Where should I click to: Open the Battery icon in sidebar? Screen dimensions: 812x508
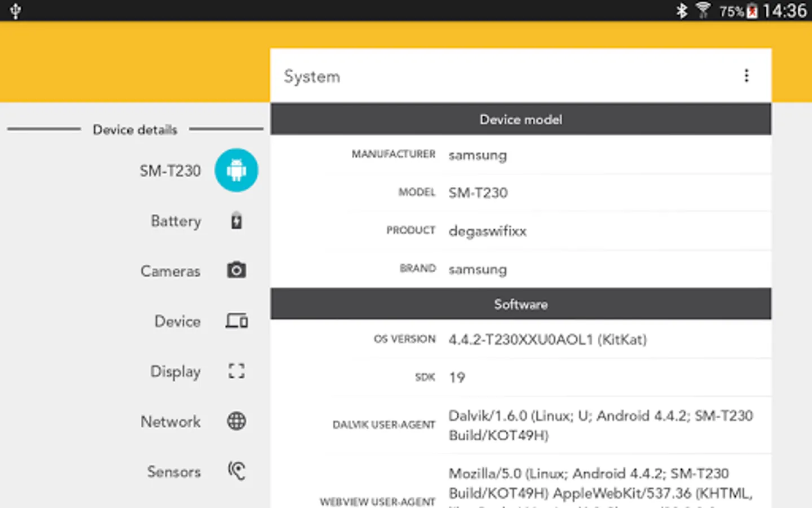pos(236,221)
